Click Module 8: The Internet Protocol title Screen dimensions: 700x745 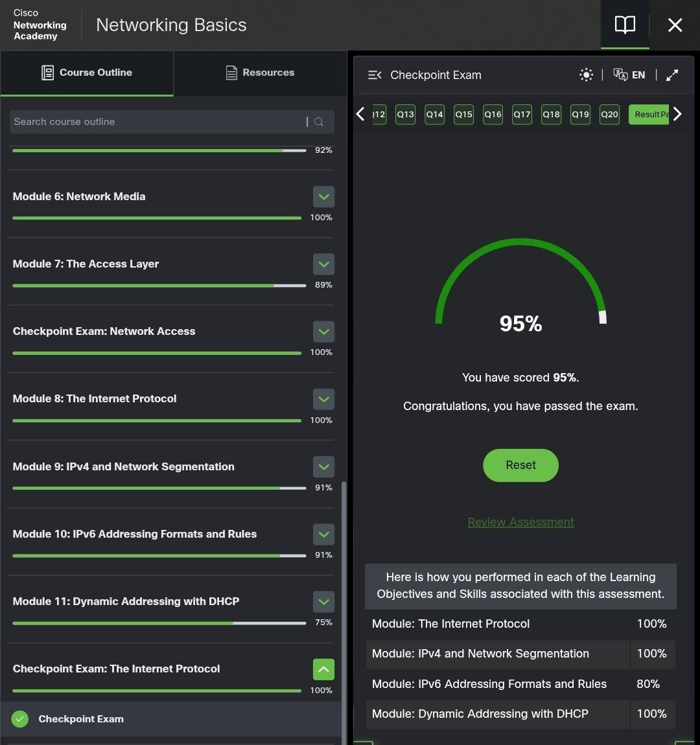95,398
